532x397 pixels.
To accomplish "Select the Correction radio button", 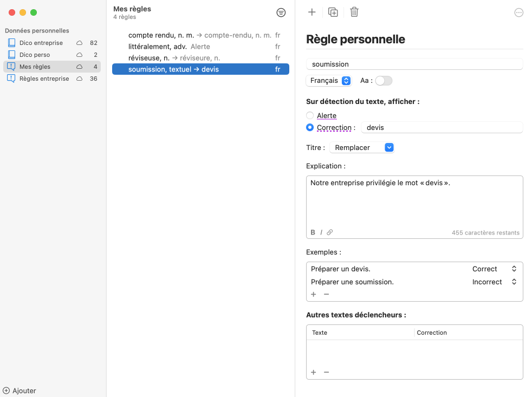I will click(310, 128).
